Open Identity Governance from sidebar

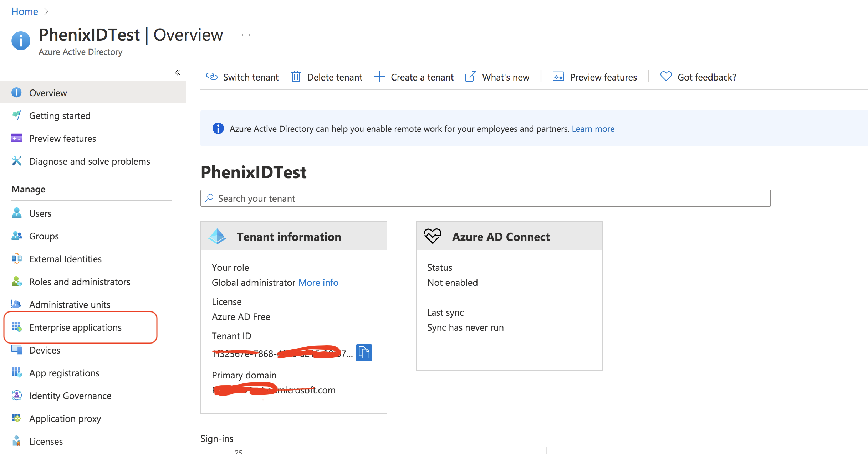[x=70, y=396]
